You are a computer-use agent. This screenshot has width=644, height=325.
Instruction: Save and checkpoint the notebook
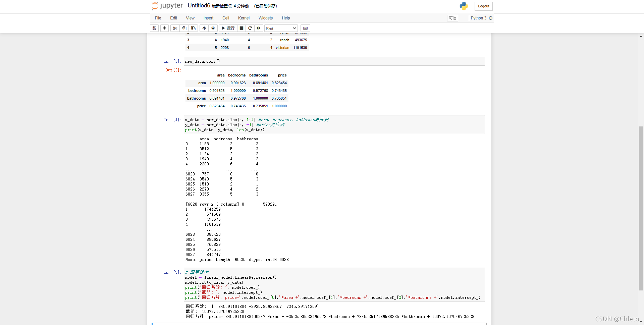coord(154,28)
